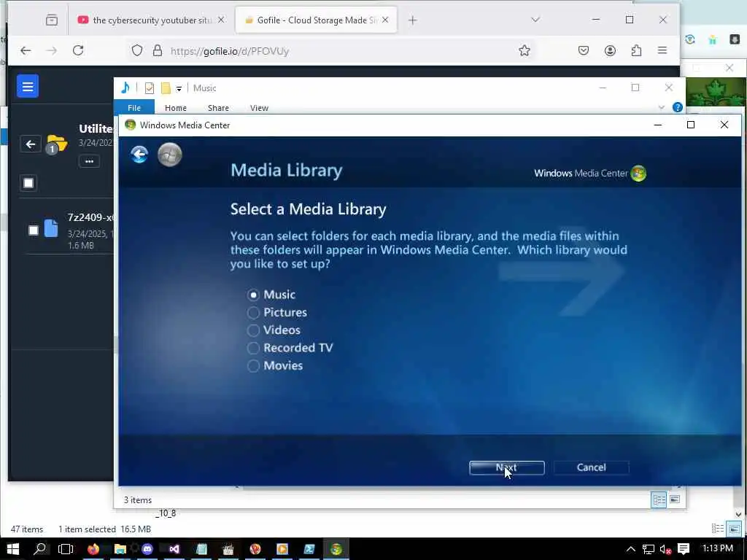The image size is (747, 560).
Task: Select the Recorded TV option
Action: pos(253,348)
